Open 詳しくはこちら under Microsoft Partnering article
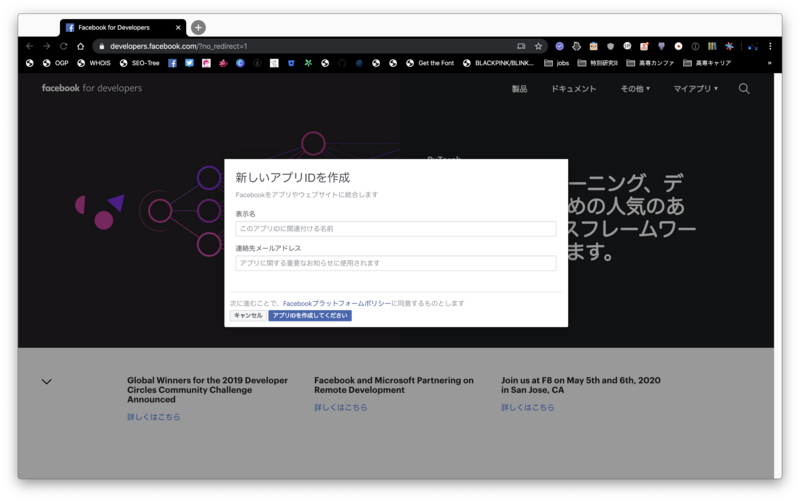Viewport: 800px width, 501px height. (341, 407)
